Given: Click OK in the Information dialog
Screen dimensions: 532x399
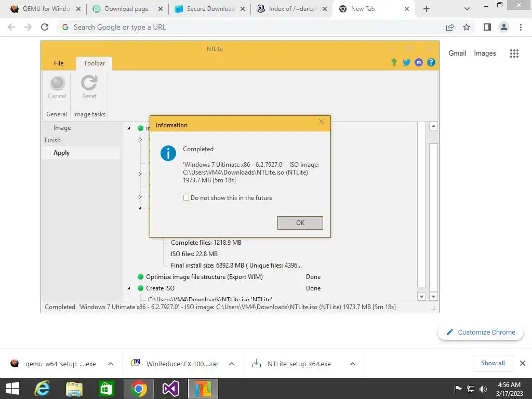Looking at the screenshot, I should pos(300,223).
